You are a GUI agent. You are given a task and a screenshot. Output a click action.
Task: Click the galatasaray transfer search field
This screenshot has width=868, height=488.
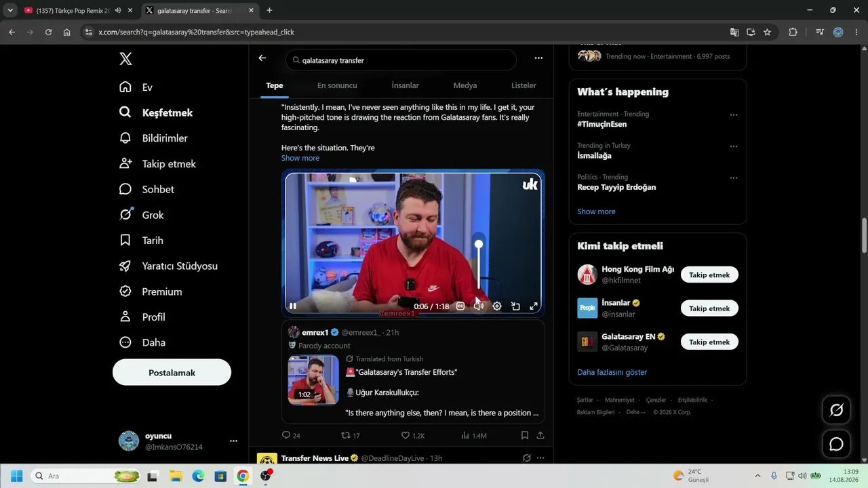(x=401, y=60)
